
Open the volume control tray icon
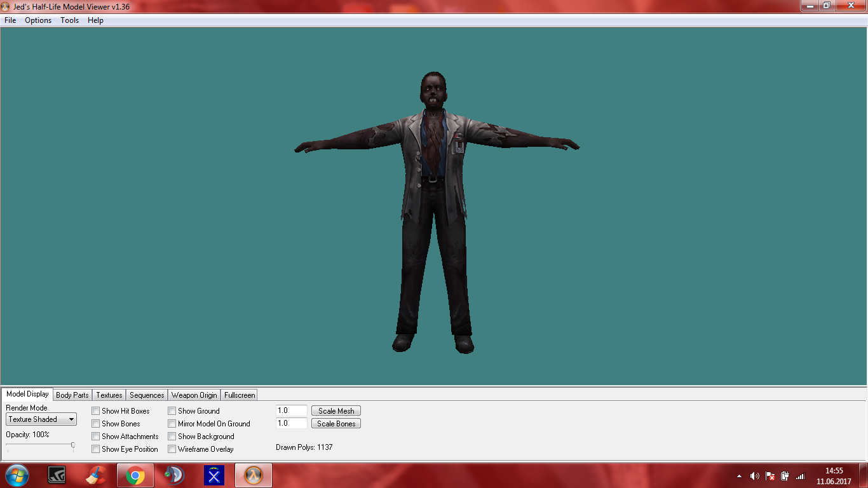pyautogui.click(x=755, y=476)
